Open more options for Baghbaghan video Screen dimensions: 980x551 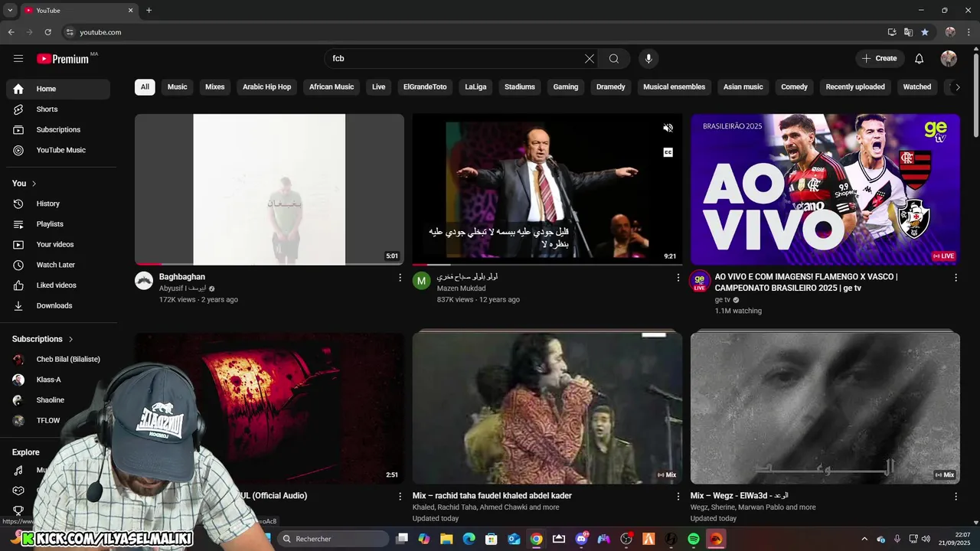pyautogui.click(x=400, y=278)
